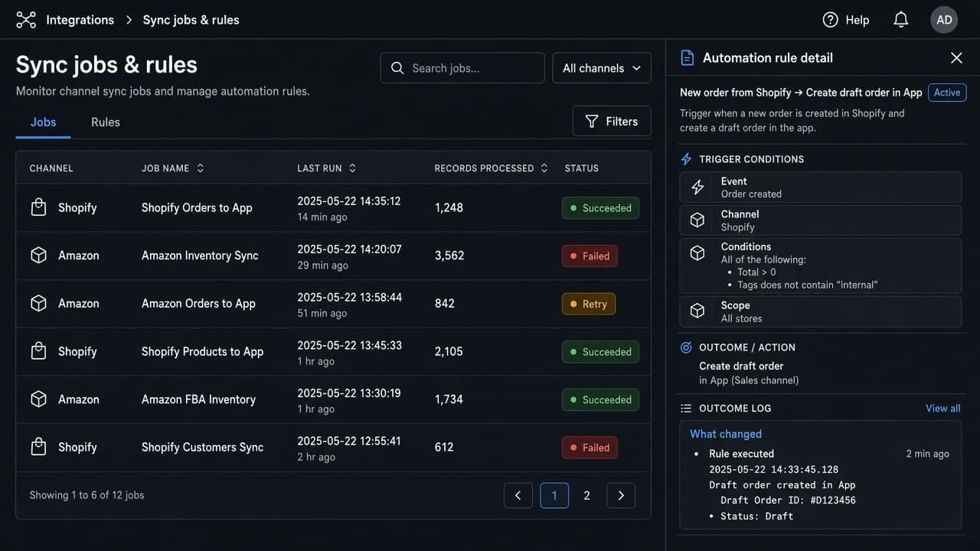The image size is (980, 551).
Task: Open Help via the question mark icon
Action: 830,20
